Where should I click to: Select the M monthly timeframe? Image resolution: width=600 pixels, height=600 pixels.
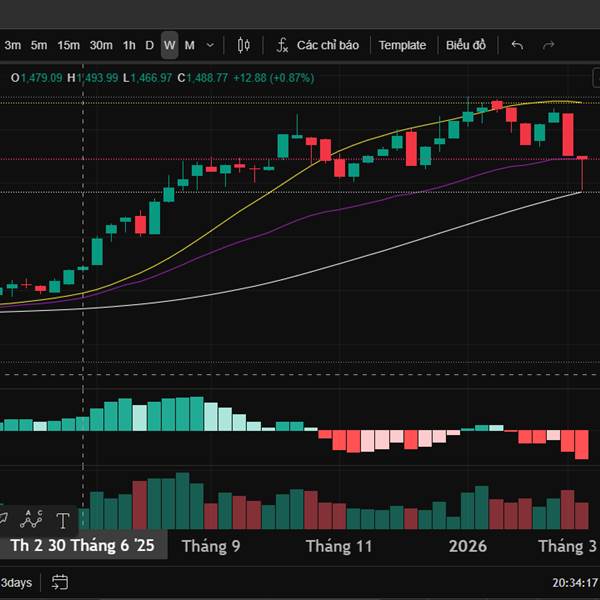click(x=190, y=45)
